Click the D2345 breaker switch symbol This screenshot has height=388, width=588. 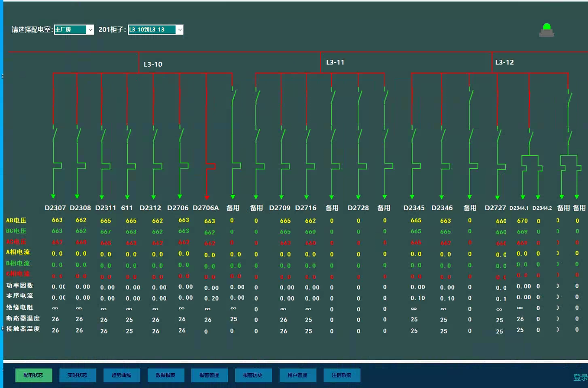click(x=413, y=135)
